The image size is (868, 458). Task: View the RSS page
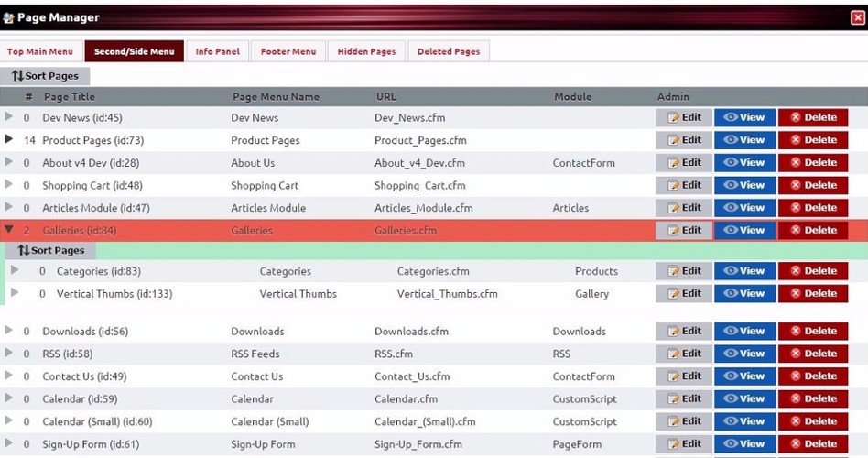click(x=744, y=354)
